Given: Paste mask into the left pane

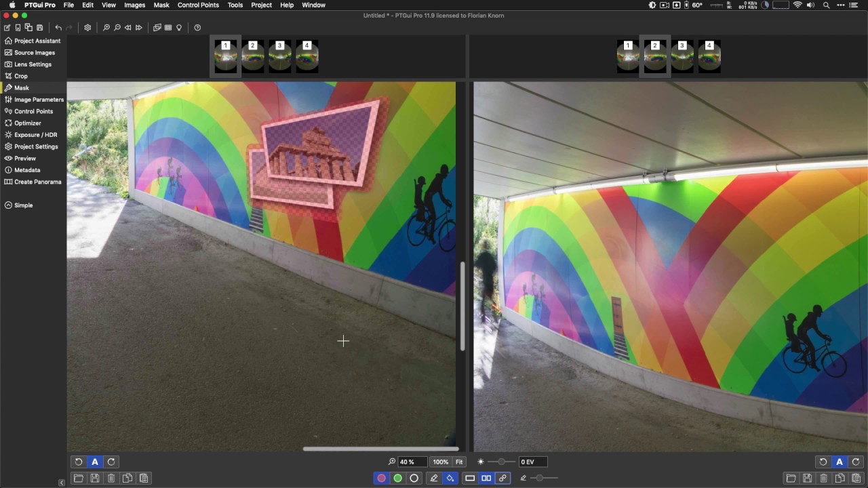Looking at the screenshot, I should tap(144, 478).
